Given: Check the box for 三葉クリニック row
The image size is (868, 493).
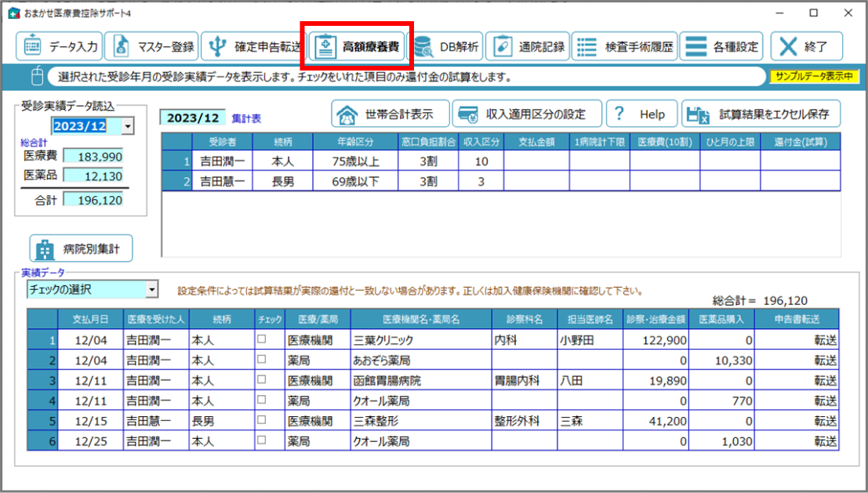Looking at the screenshot, I should 262,341.
